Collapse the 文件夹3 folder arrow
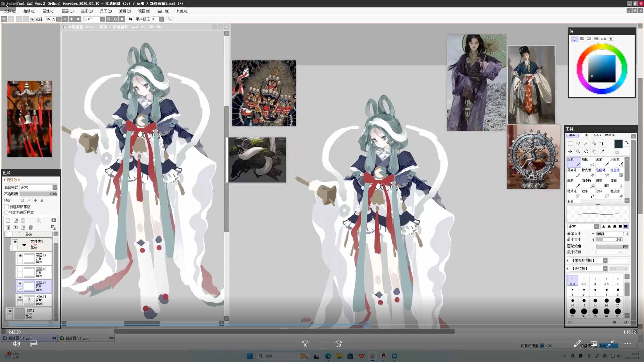Viewport: 644px width, 362px height. [x=24, y=245]
